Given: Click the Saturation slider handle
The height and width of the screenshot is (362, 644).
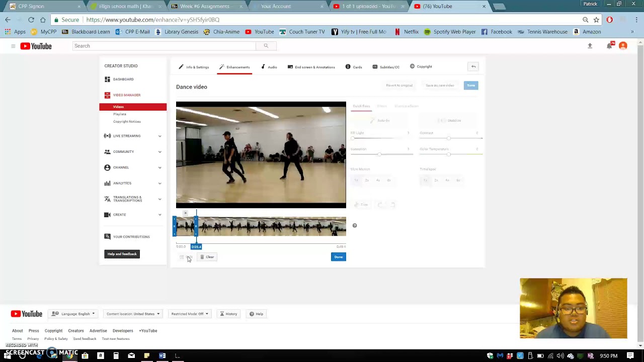Looking at the screenshot, I should (x=379, y=154).
